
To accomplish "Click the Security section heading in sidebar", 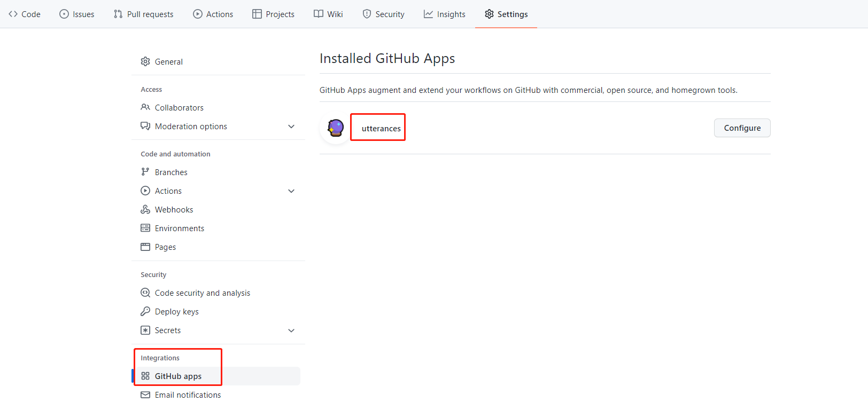I will point(153,274).
